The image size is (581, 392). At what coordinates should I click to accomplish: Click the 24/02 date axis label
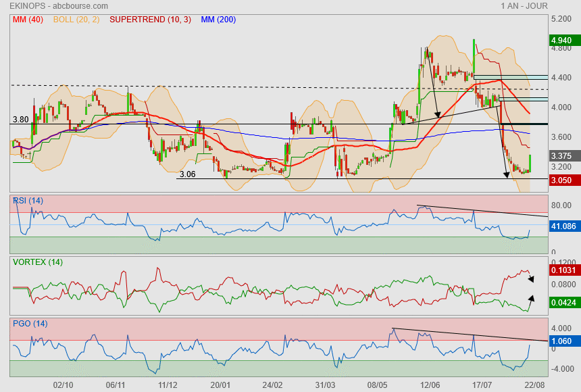pyautogui.click(x=272, y=385)
